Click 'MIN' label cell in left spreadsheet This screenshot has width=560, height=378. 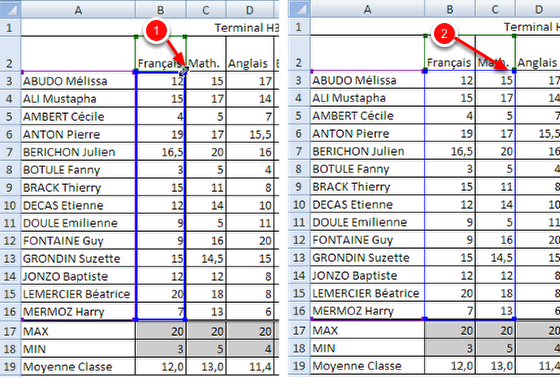coord(78,349)
